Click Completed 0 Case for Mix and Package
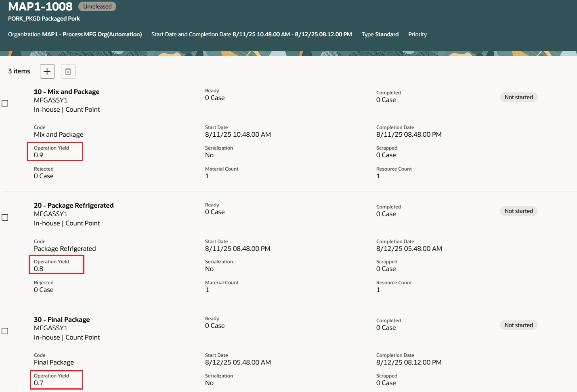Screen dimensions: 577x392 click(x=388, y=97)
